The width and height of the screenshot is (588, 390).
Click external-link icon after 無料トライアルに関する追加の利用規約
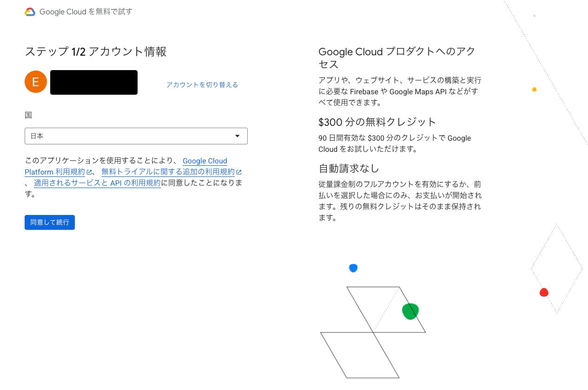tap(239, 172)
